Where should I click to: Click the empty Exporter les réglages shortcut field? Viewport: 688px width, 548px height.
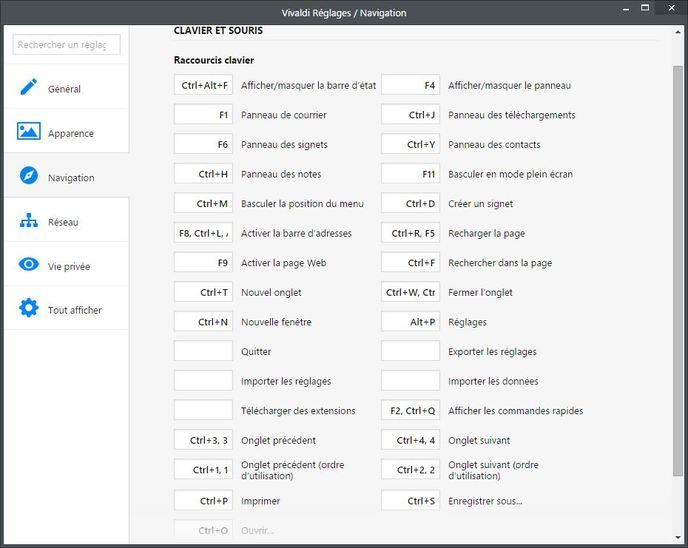pos(410,352)
